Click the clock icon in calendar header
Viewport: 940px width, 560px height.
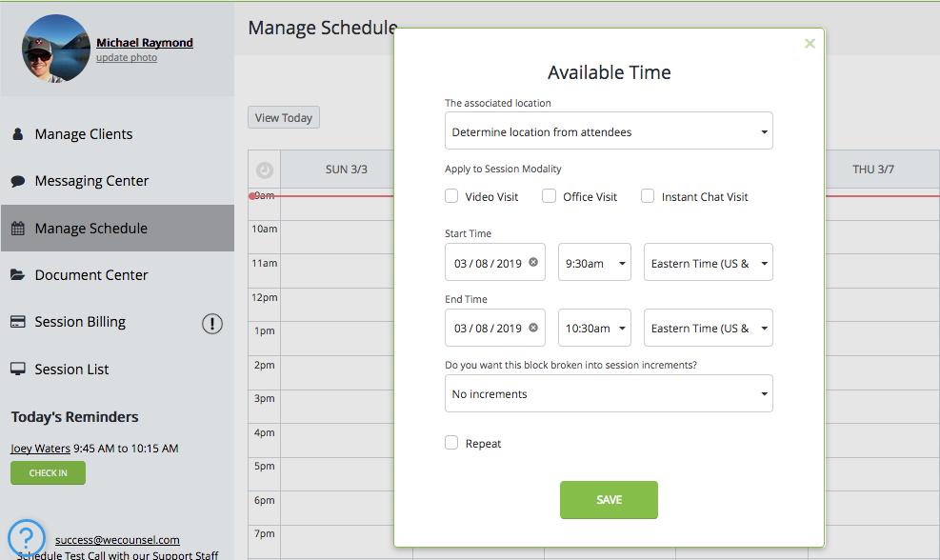coord(265,170)
